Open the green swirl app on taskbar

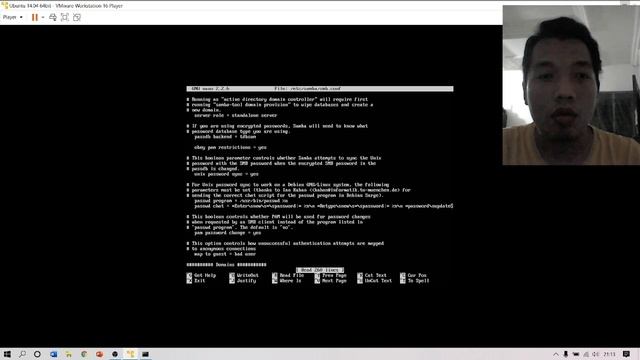click(x=84, y=354)
